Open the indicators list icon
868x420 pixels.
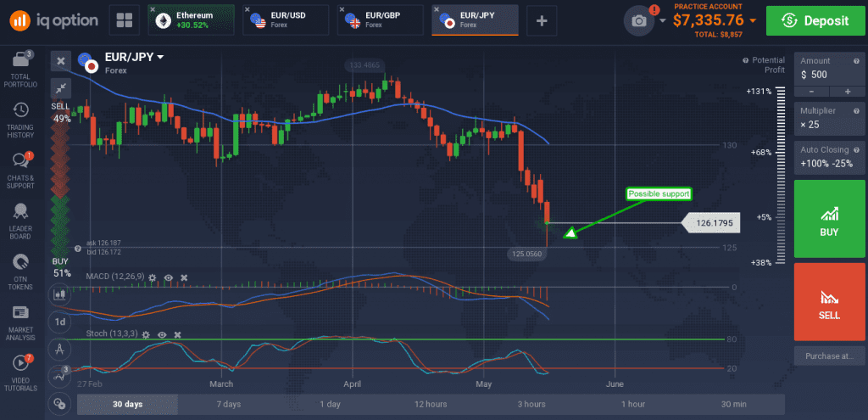[x=59, y=376]
